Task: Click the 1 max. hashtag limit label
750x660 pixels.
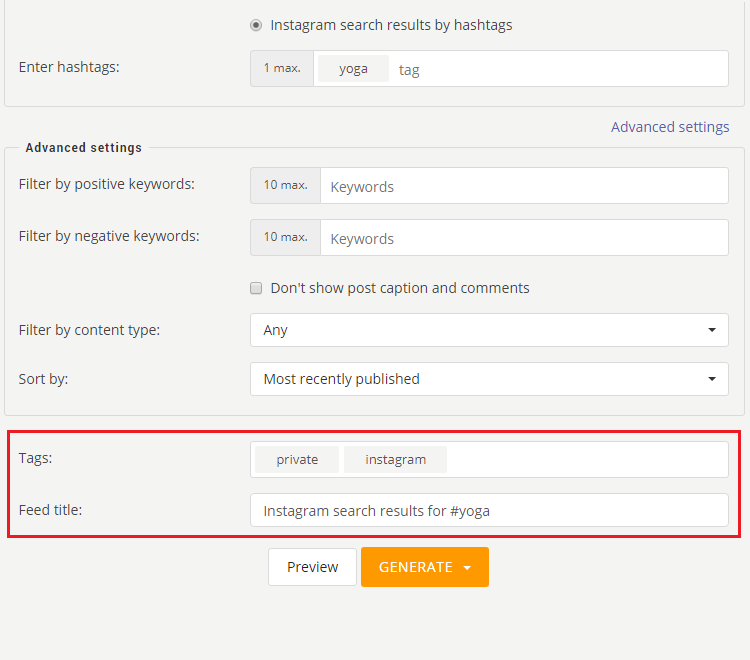Action: pyautogui.click(x=282, y=68)
